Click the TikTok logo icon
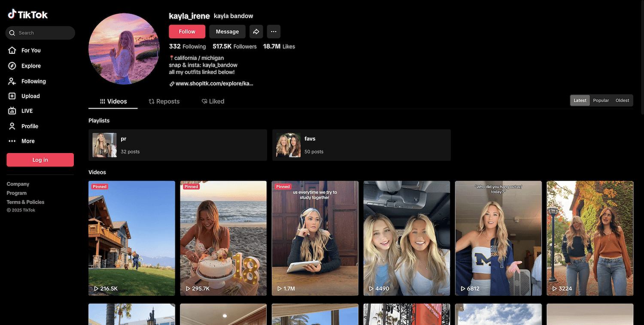 12,14
